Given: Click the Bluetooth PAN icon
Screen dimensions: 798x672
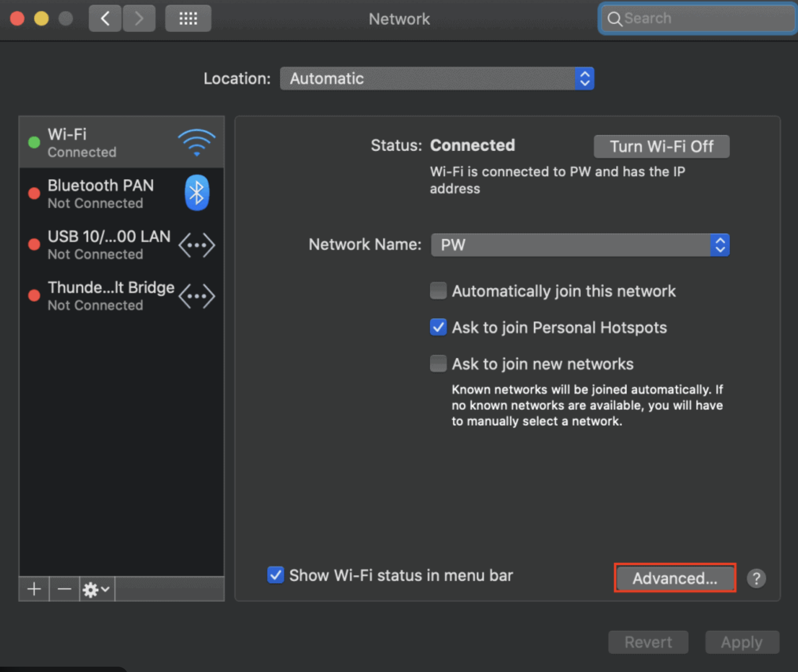Looking at the screenshot, I should [196, 193].
